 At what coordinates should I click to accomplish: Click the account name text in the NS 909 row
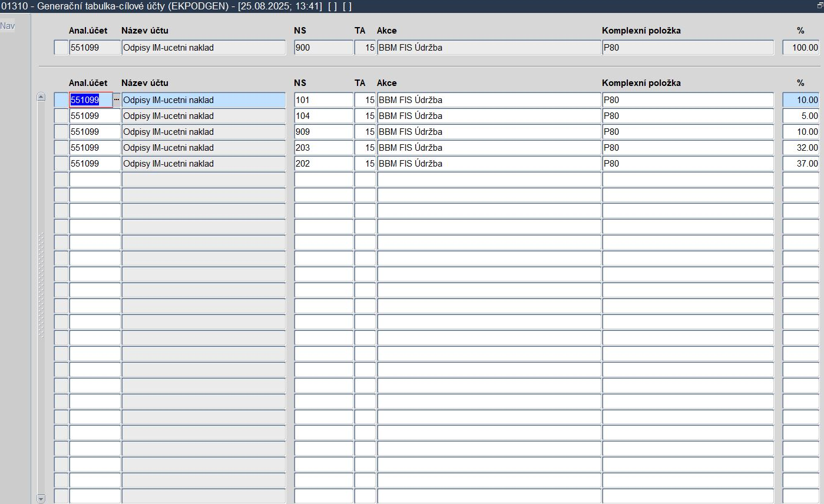[168, 132]
